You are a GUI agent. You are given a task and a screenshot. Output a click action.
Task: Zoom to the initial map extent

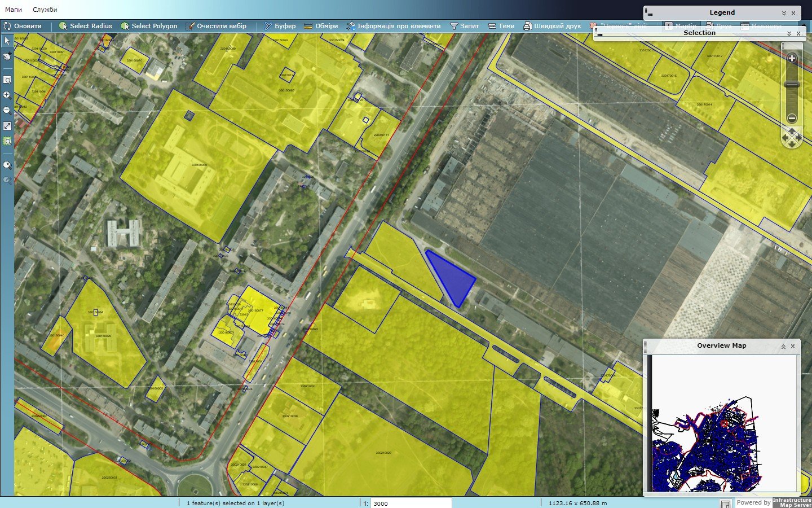[7, 126]
